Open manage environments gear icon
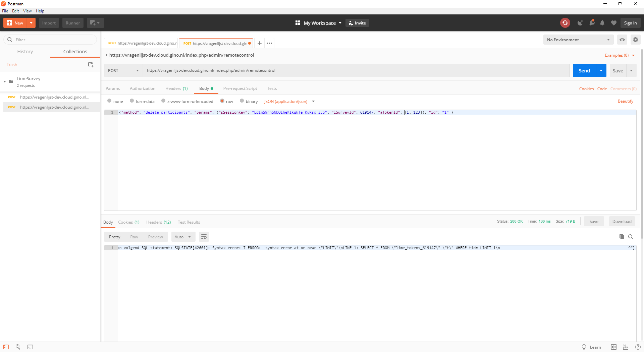The height and width of the screenshot is (352, 644). 635,40
